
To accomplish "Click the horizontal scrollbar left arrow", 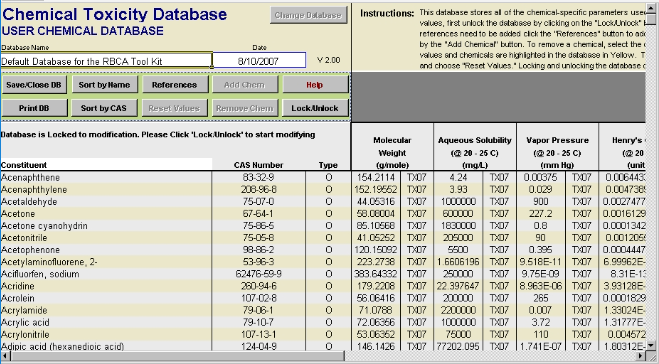I will point(5,356).
